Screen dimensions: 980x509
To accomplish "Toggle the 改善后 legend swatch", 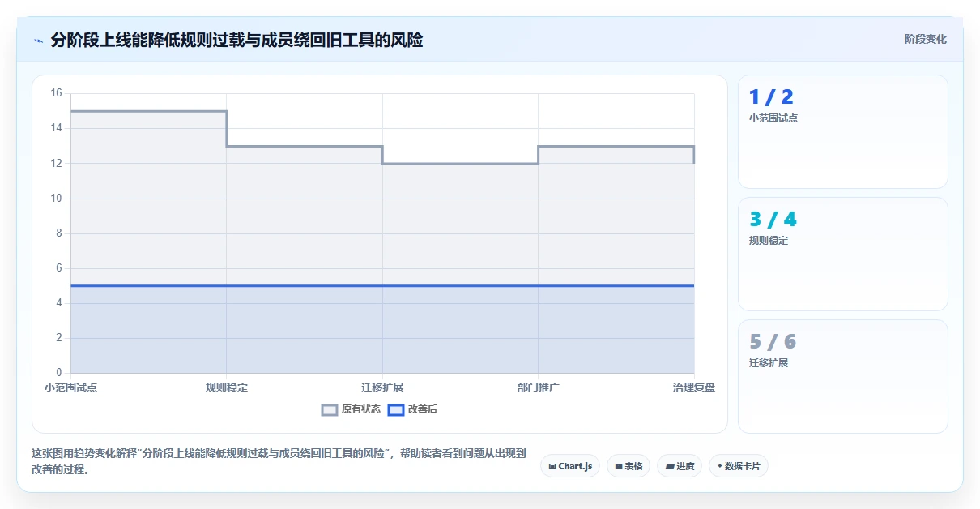I will pos(395,410).
